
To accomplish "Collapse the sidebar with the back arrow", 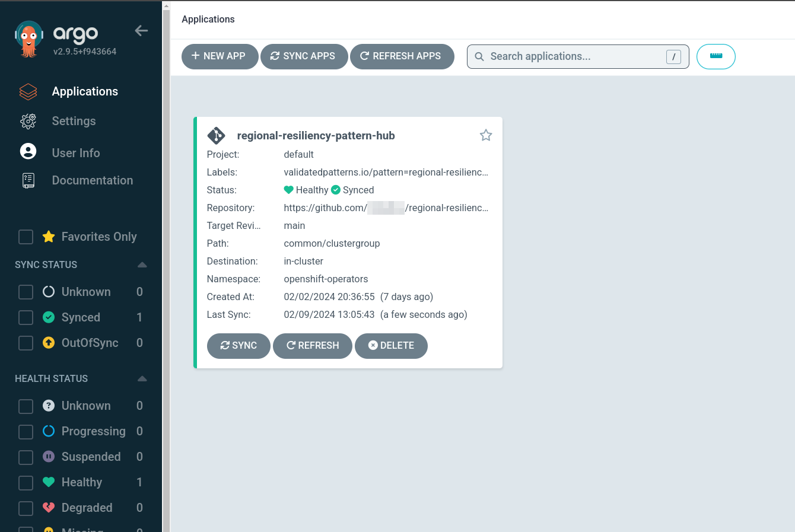I will pyautogui.click(x=141, y=31).
